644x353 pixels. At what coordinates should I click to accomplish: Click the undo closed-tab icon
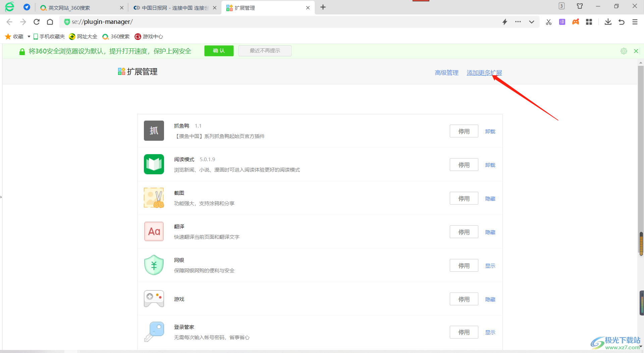[x=622, y=22]
